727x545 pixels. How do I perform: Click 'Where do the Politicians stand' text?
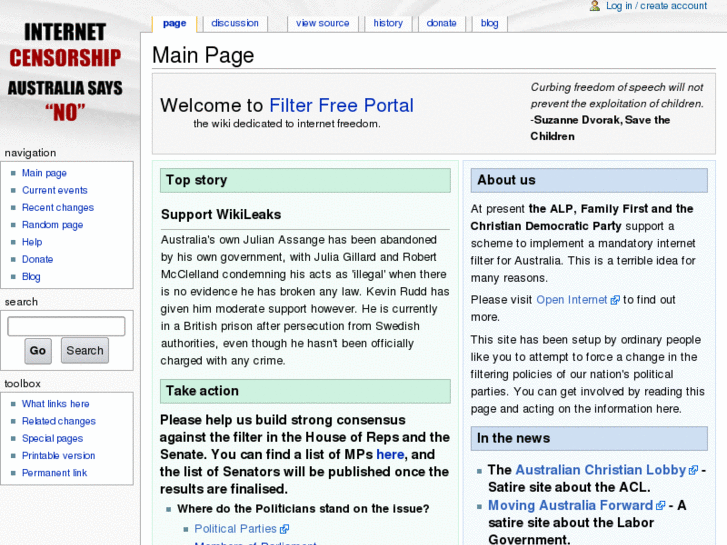click(303, 509)
